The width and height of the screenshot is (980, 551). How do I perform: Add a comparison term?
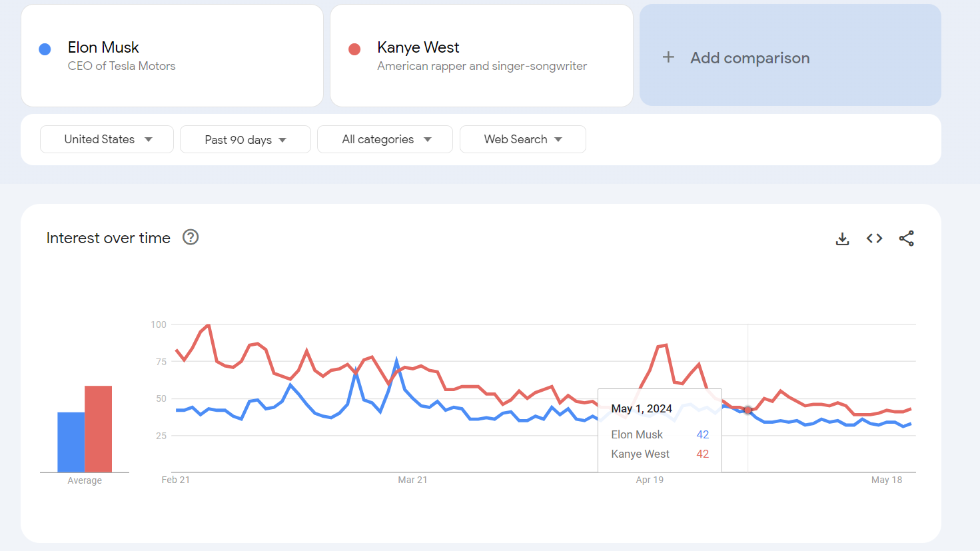790,55
